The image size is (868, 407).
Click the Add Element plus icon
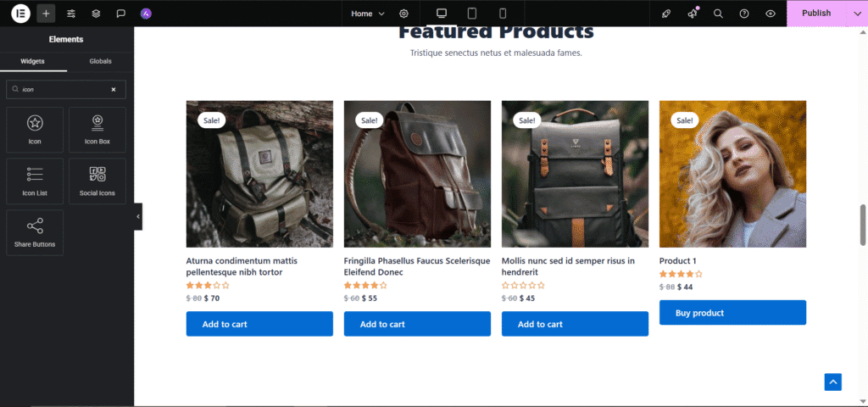pyautogui.click(x=46, y=14)
